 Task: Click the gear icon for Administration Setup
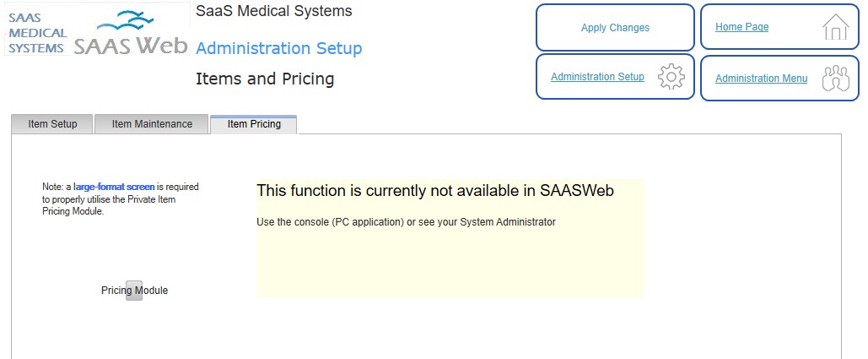pos(671,77)
